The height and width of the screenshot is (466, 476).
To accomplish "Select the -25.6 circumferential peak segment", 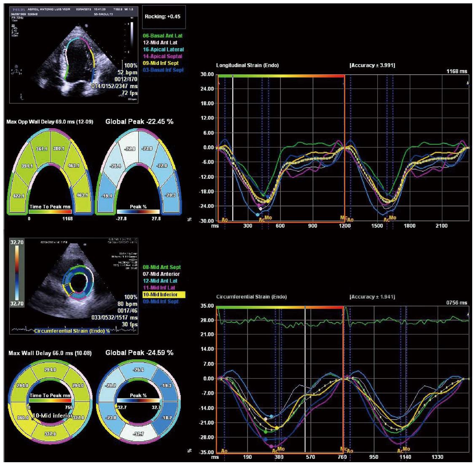I will [138, 370].
